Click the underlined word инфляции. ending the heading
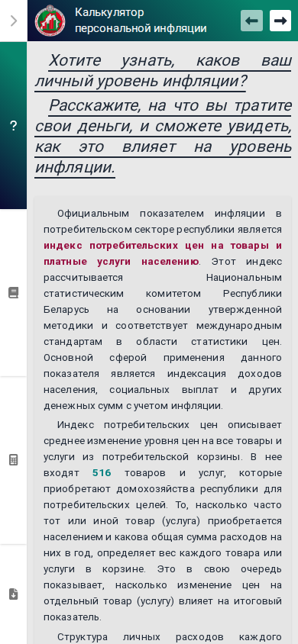The height and width of the screenshot is (644, 298). click(x=75, y=167)
